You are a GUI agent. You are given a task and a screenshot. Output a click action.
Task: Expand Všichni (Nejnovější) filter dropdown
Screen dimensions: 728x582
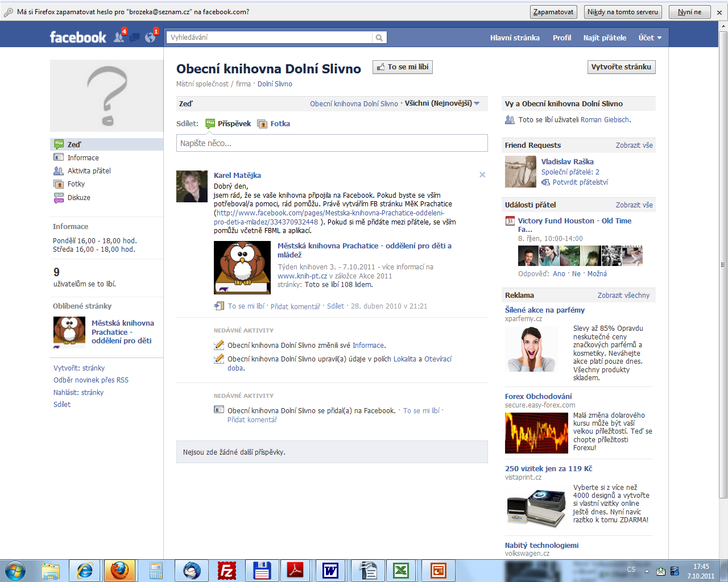tap(442, 103)
